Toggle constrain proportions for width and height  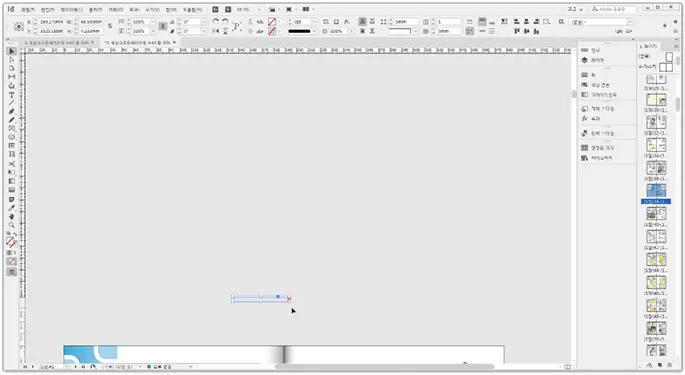(110, 26)
